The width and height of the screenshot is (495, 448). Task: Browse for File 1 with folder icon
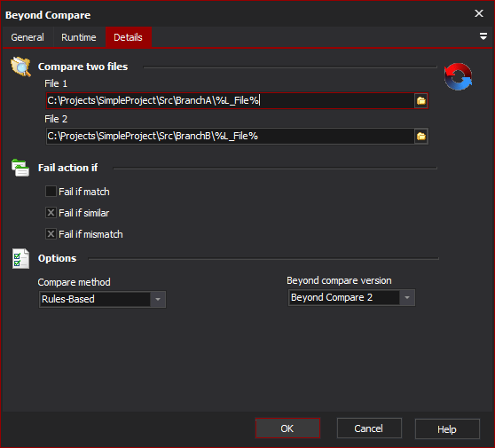420,101
